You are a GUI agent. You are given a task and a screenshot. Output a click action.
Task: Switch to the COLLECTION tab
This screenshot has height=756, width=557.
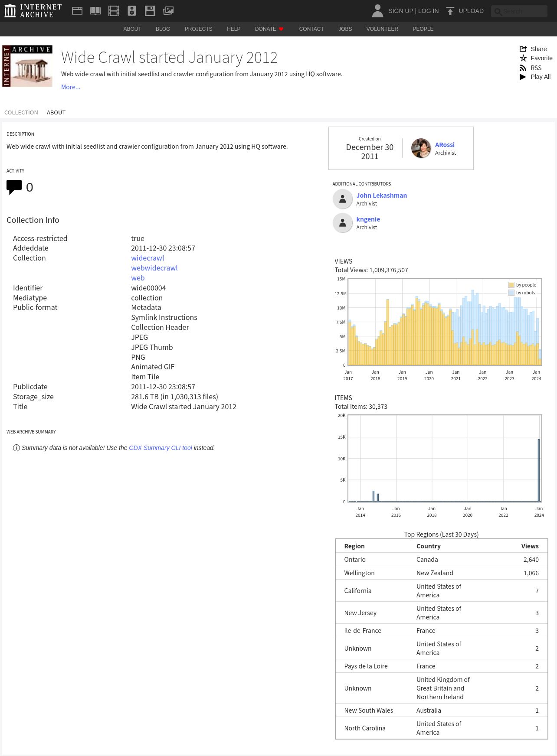21,112
